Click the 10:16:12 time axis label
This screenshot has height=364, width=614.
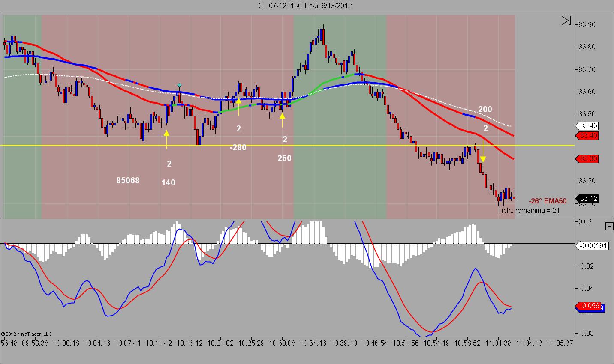[x=190, y=343]
